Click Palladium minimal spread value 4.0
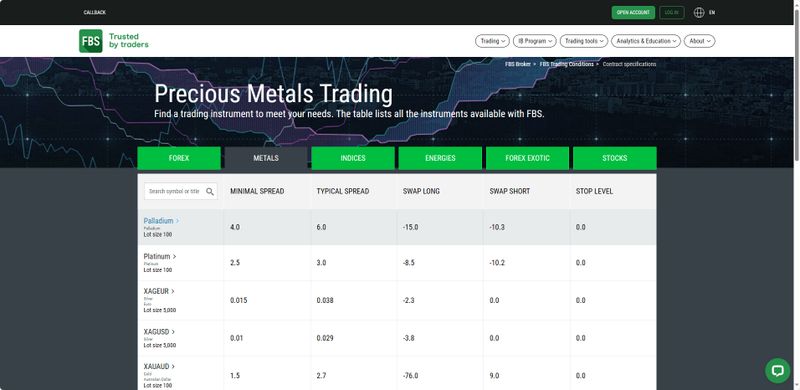This screenshot has height=390, width=800. click(x=235, y=227)
